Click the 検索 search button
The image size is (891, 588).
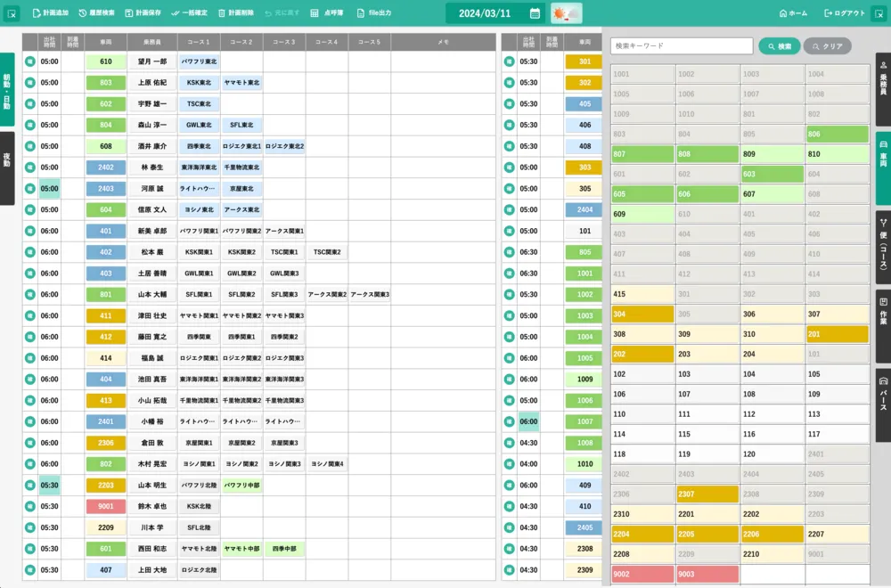[x=779, y=46]
